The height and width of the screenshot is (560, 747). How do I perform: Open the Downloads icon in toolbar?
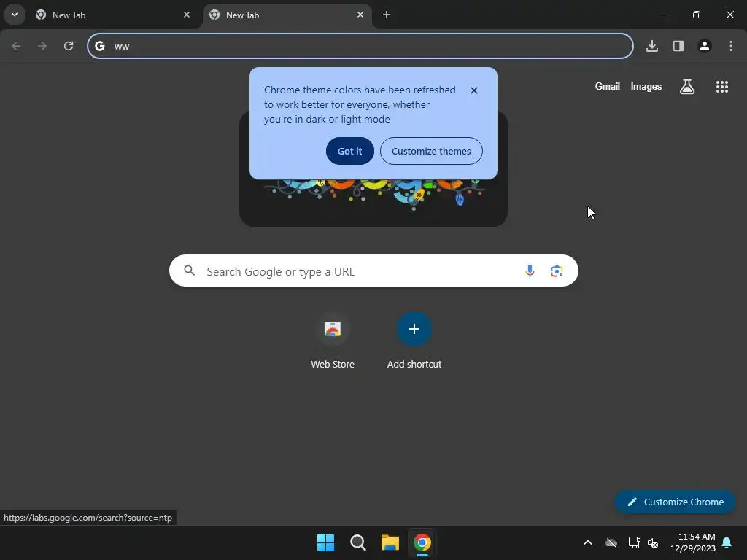click(652, 46)
